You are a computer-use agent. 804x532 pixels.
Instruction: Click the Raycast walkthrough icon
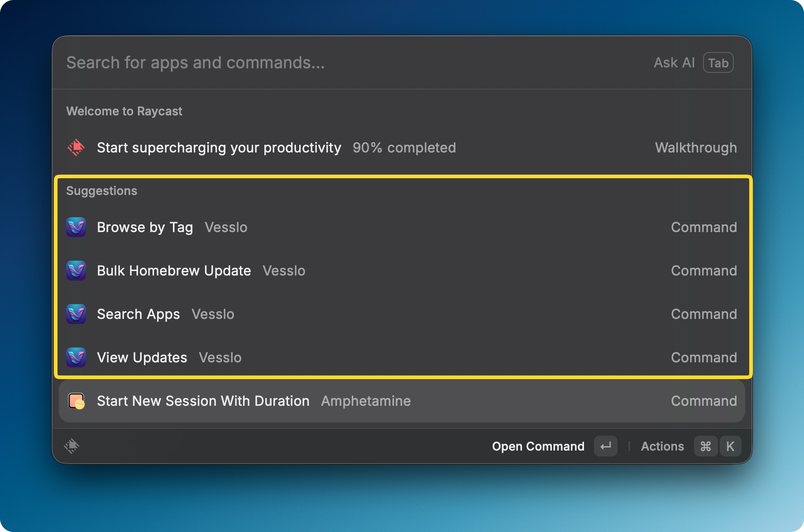tap(76, 147)
